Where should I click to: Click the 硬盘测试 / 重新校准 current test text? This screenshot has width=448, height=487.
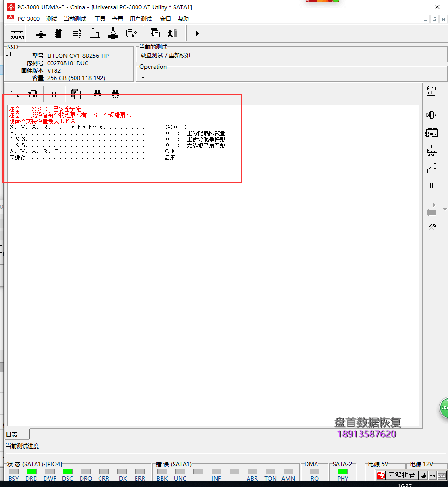point(166,55)
